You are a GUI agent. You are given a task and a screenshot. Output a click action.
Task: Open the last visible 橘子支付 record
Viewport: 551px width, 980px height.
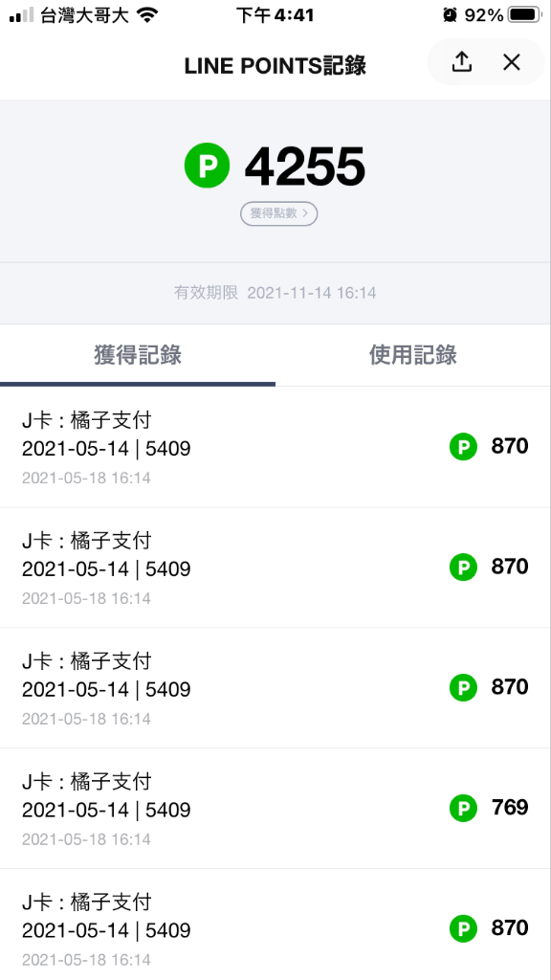[275, 924]
